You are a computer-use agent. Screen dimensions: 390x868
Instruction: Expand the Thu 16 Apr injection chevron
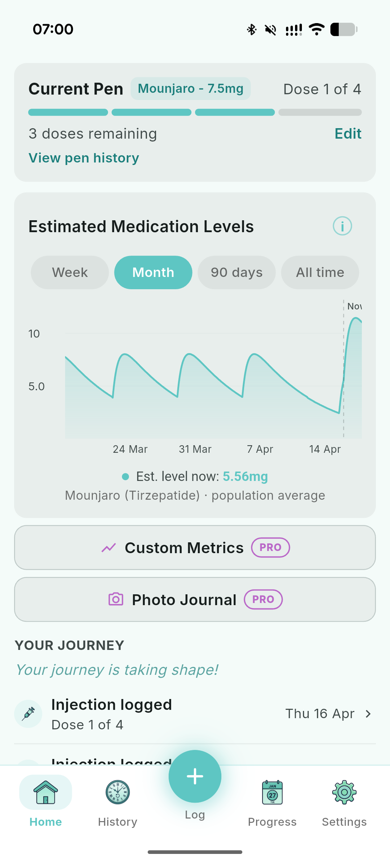tap(368, 714)
